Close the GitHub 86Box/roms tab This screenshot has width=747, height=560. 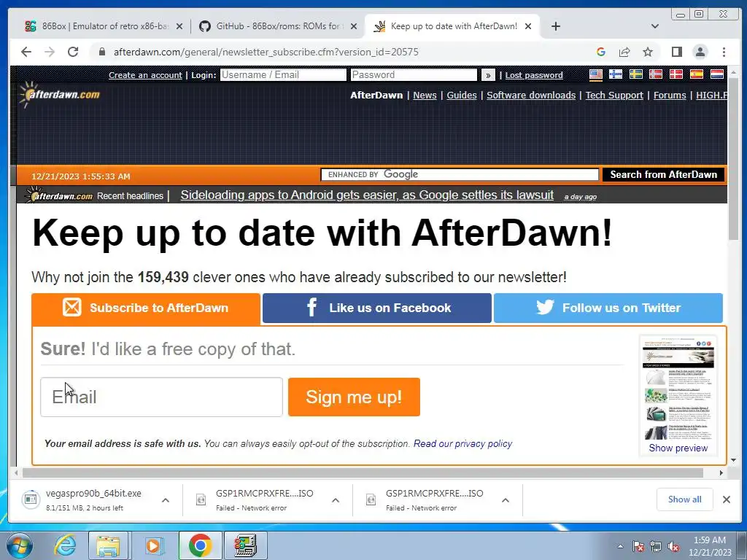point(354,26)
